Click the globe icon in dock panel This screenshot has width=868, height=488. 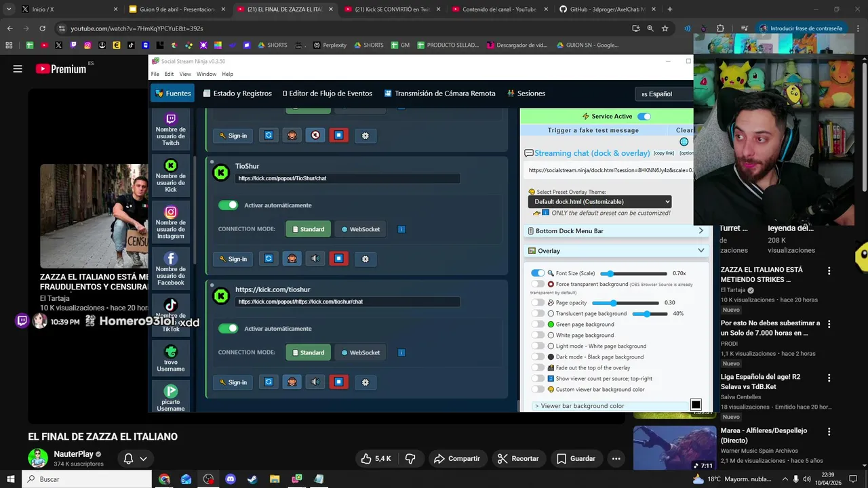click(684, 142)
